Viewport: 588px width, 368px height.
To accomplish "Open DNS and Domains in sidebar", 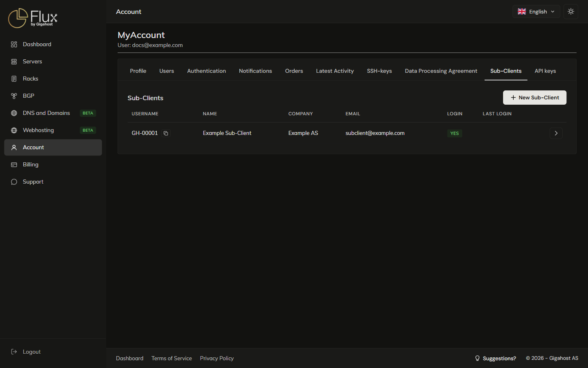I will [53, 113].
